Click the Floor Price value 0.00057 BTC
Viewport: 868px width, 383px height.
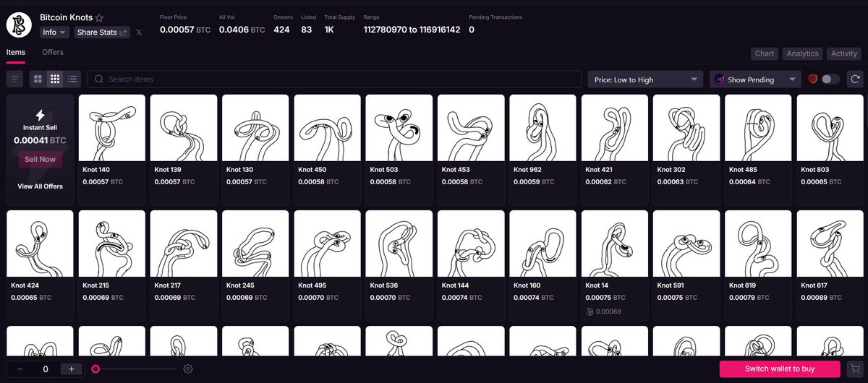tap(184, 30)
